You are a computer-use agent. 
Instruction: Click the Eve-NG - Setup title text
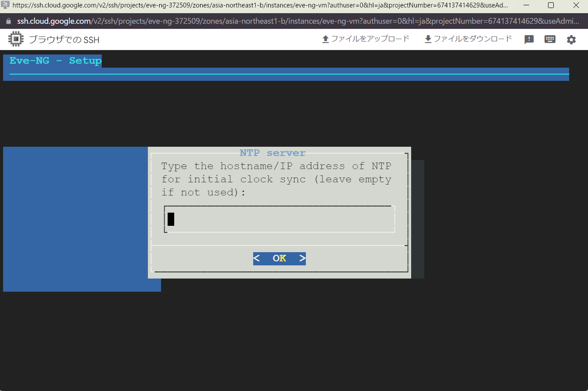(x=55, y=61)
